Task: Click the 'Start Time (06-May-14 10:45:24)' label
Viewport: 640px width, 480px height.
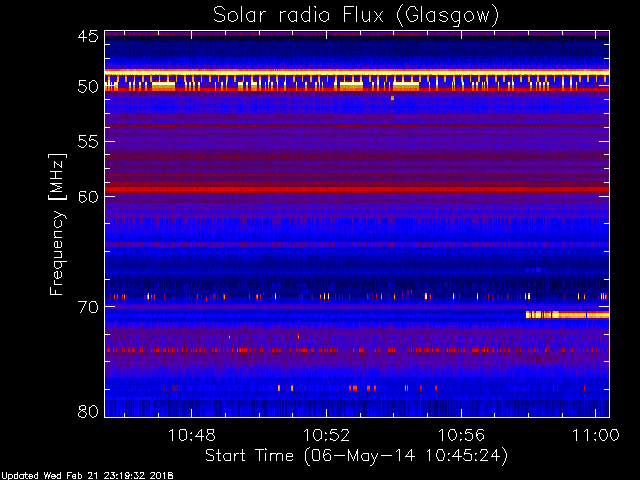Action: click(356, 456)
